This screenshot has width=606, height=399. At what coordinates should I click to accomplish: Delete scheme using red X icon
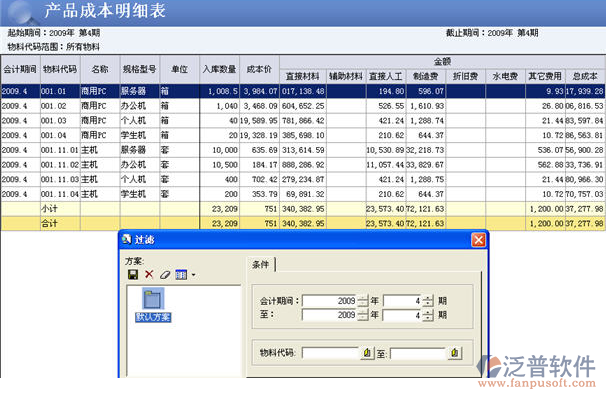click(x=149, y=275)
